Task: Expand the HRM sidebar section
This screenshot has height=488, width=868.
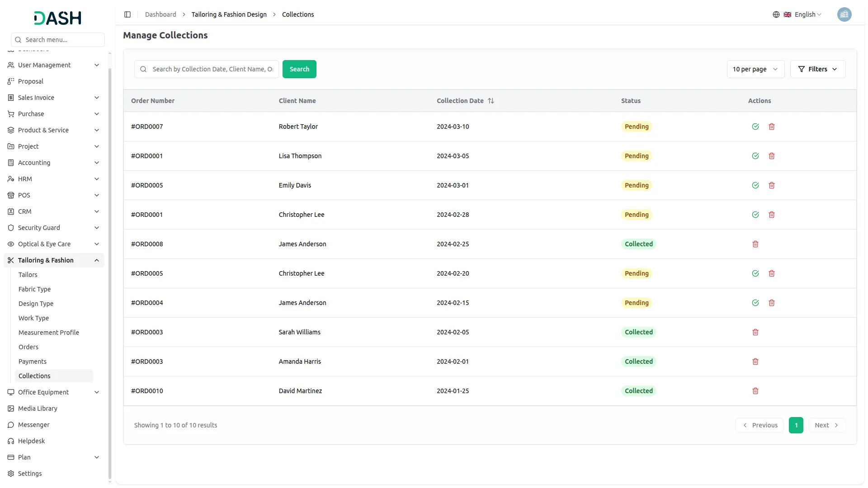Action: pyautogui.click(x=53, y=179)
